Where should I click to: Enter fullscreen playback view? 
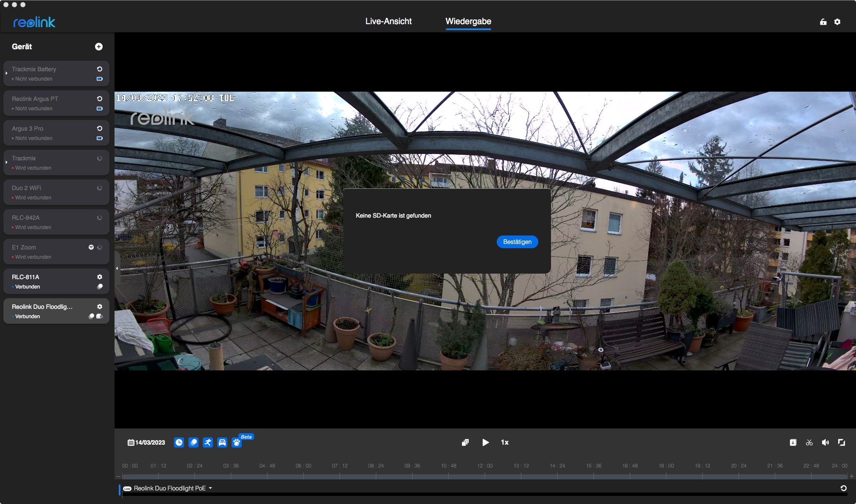842,442
